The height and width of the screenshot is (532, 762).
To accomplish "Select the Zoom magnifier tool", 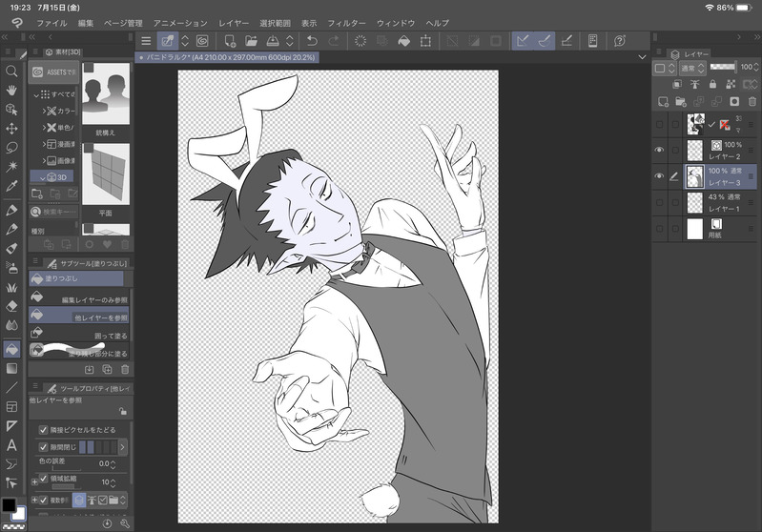I will [11, 72].
